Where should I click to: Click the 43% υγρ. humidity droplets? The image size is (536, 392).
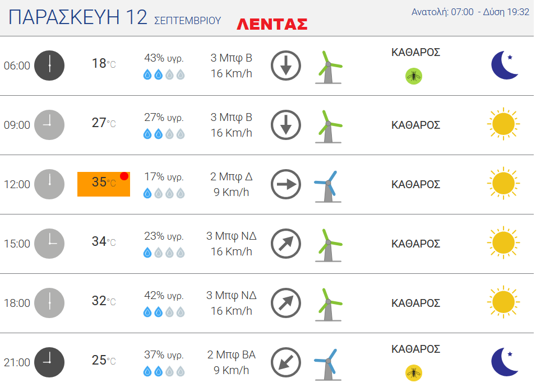pyautogui.click(x=164, y=74)
